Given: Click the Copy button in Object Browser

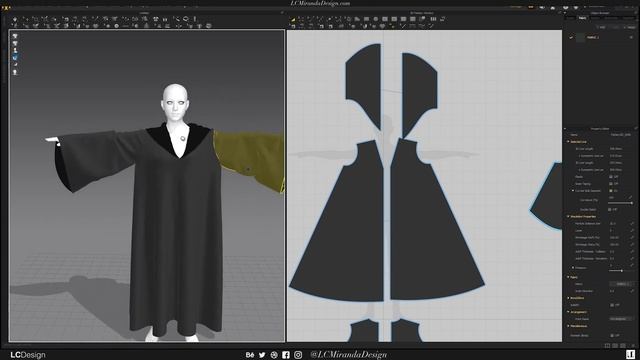Looking at the screenshot, I should coord(616,27).
